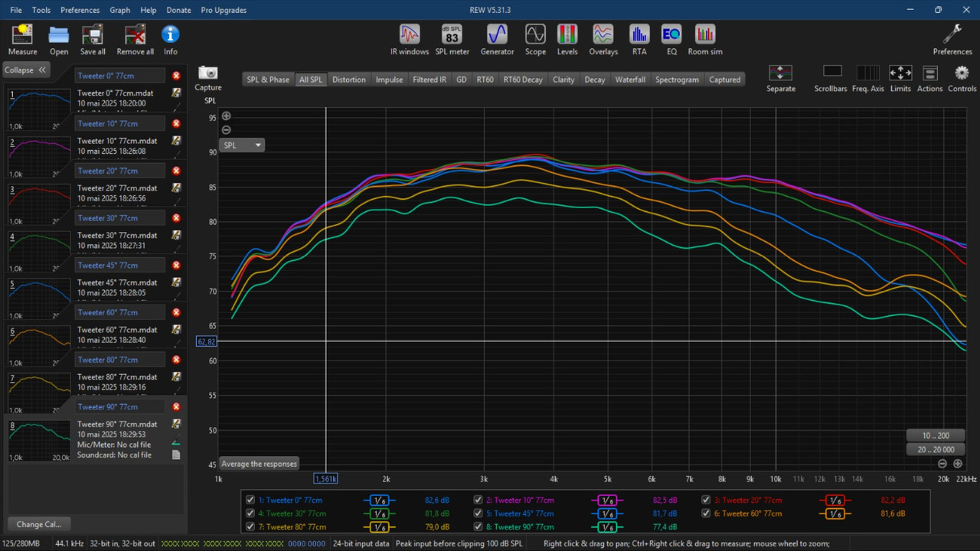Launch the signal Generator

tap(497, 40)
